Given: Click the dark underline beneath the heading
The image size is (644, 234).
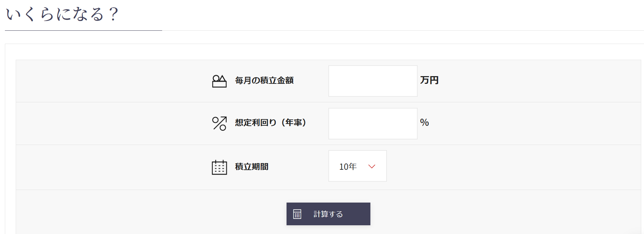Looking at the screenshot, I should tap(83, 30).
